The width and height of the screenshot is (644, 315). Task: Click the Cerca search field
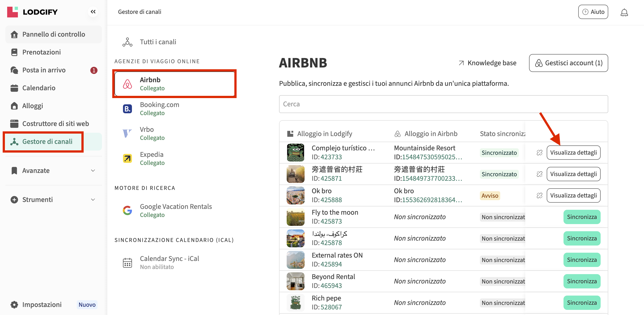(443, 104)
